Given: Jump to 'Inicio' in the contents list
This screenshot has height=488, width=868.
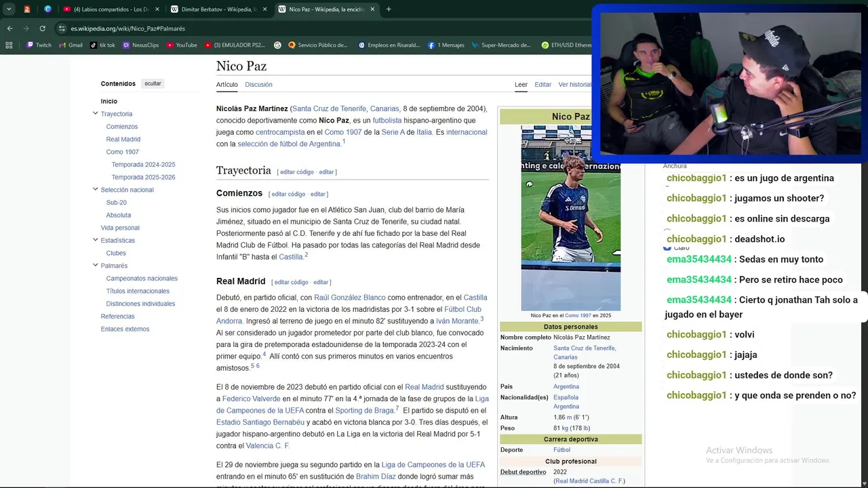Looking at the screenshot, I should click(109, 101).
